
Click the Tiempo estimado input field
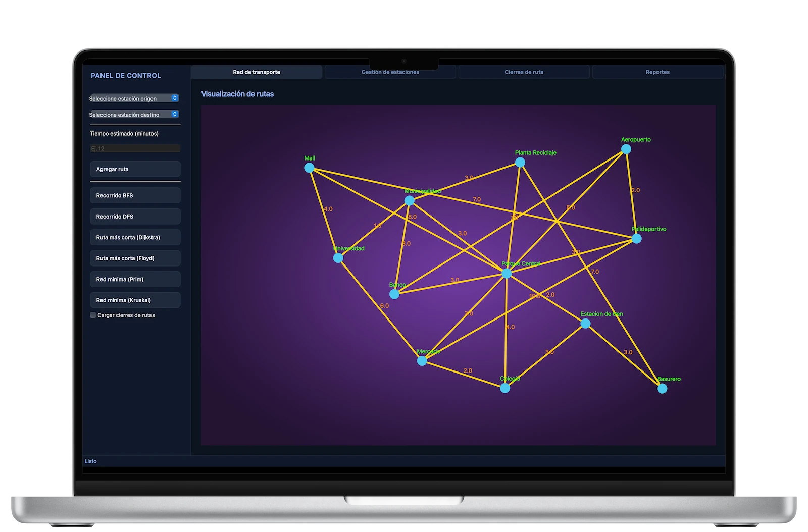pyautogui.click(x=135, y=148)
